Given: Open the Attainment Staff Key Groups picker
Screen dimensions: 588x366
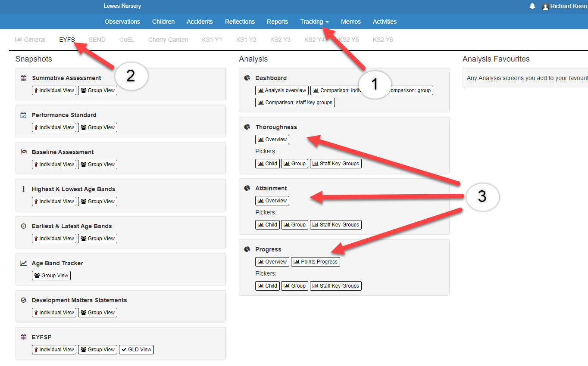Looking at the screenshot, I should point(336,225).
